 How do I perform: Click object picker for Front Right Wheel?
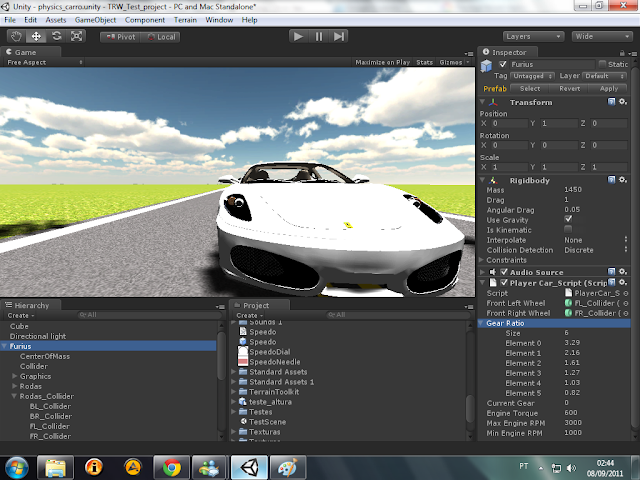pyautogui.click(x=626, y=313)
